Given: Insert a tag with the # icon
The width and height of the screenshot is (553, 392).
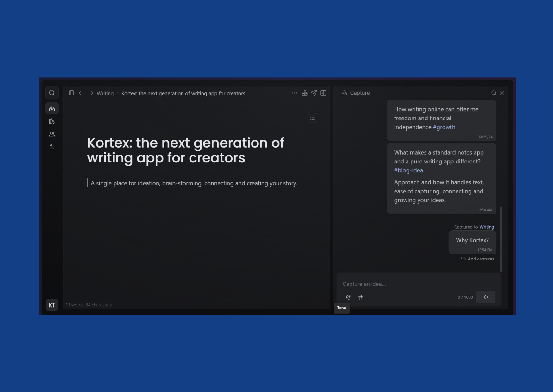Looking at the screenshot, I should [x=361, y=297].
